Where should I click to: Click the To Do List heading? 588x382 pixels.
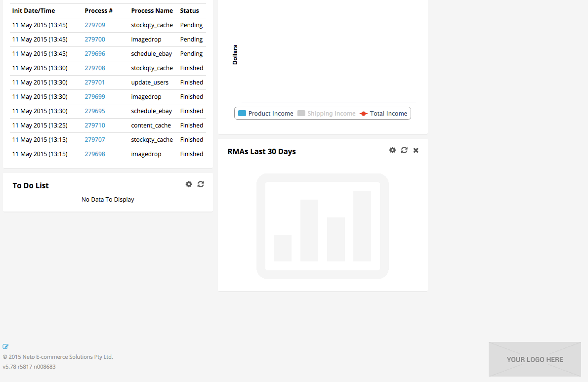pyautogui.click(x=31, y=186)
